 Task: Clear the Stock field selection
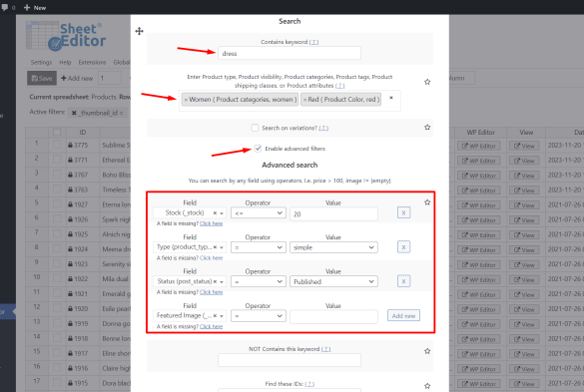pyautogui.click(x=215, y=213)
